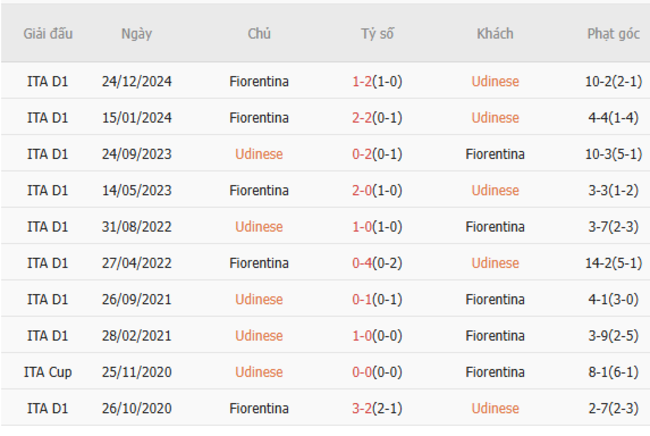Click the date 28/02/2021
The image size is (650, 436).
[137, 336]
